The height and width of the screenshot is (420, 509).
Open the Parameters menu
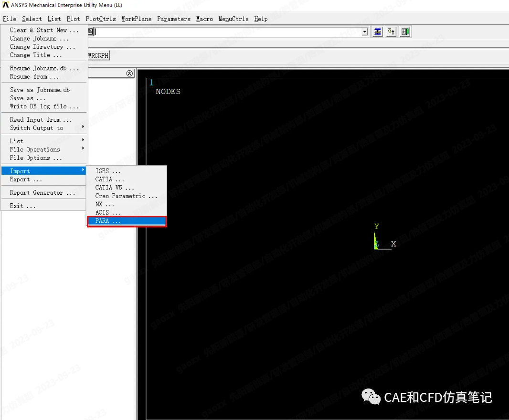point(174,19)
